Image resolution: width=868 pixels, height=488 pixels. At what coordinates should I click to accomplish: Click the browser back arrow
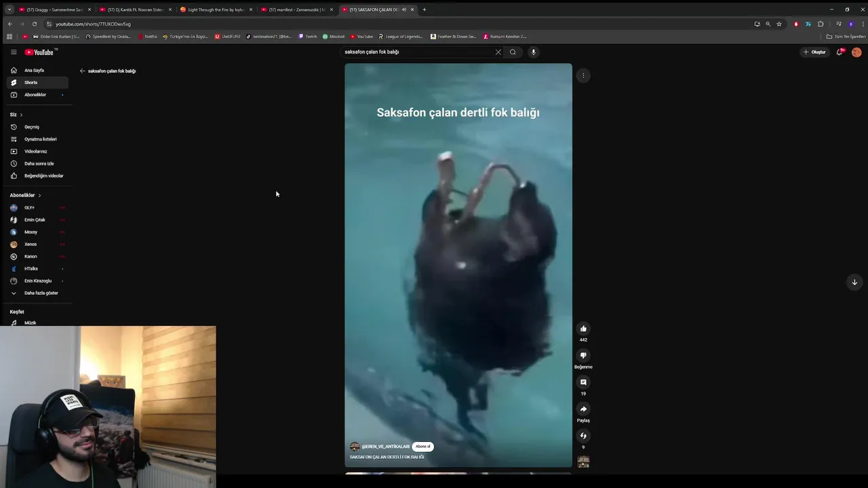click(x=10, y=24)
